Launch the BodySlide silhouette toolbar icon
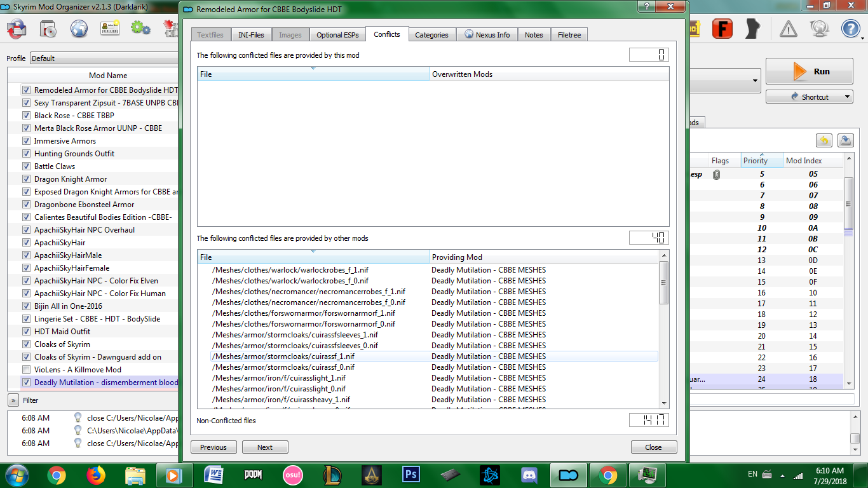 tap(753, 29)
